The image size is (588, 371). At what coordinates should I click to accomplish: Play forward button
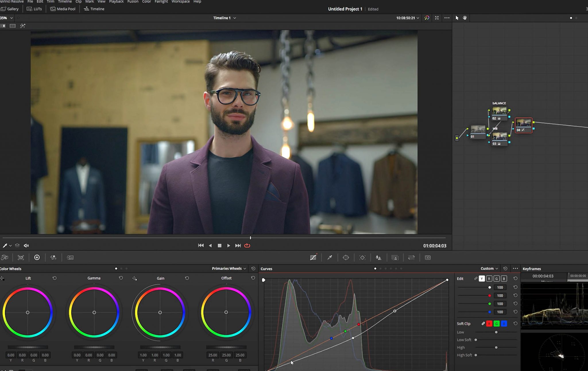tap(229, 246)
